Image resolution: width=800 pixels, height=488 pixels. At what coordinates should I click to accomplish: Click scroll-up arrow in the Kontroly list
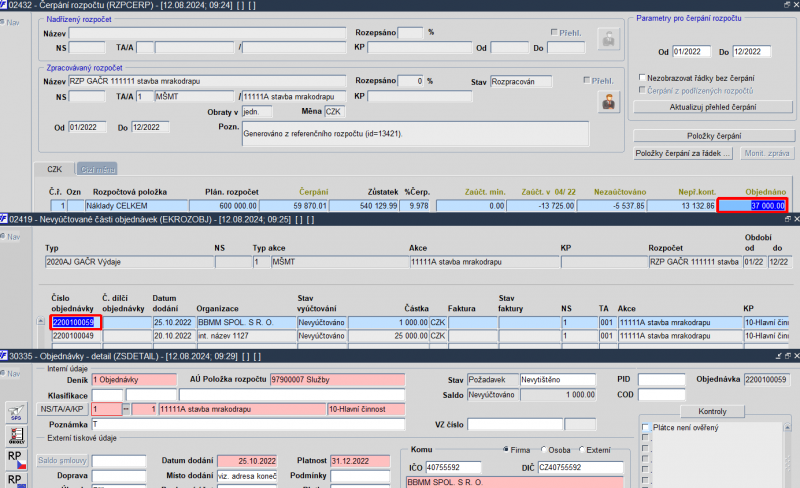coord(787,427)
